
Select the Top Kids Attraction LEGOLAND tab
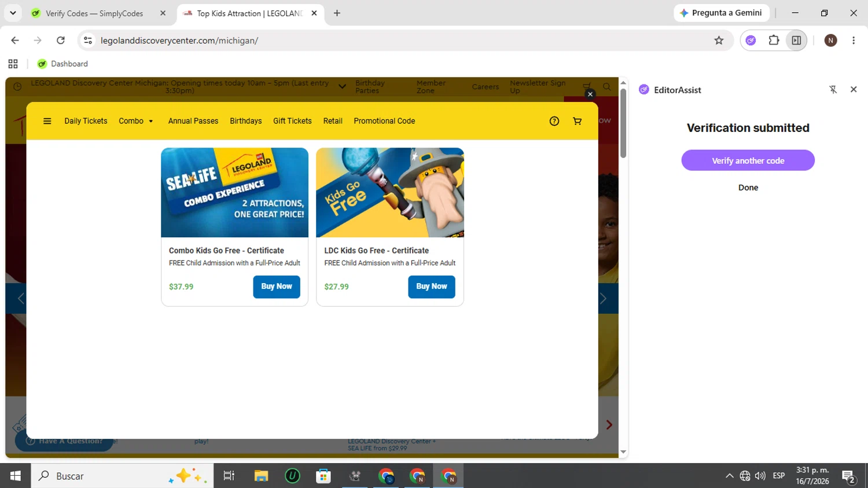(250, 13)
